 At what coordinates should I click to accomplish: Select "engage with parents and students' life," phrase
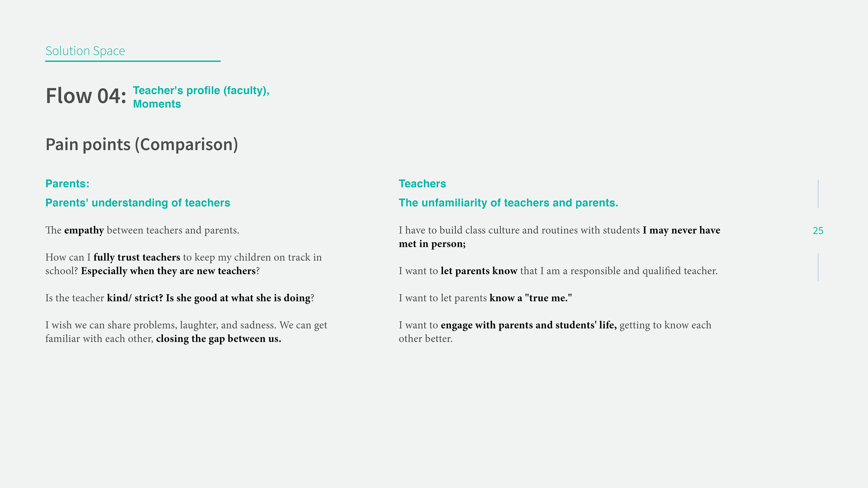pyautogui.click(x=528, y=325)
